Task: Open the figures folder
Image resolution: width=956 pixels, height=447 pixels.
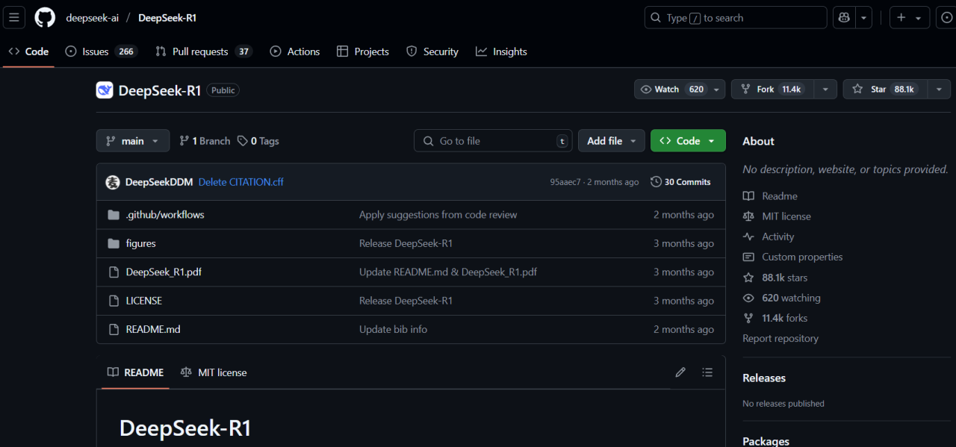Action: point(141,243)
